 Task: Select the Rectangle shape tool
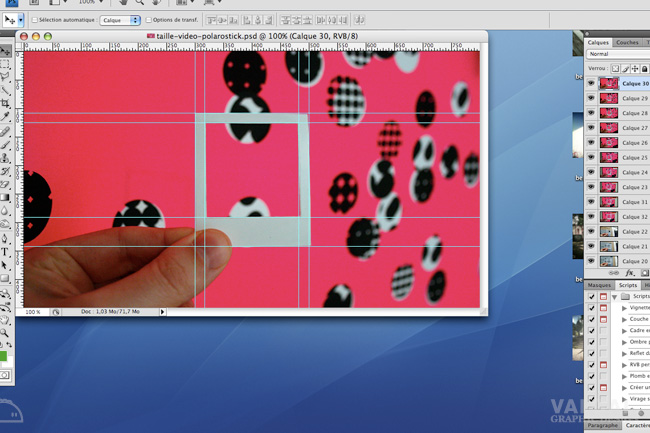(5, 278)
